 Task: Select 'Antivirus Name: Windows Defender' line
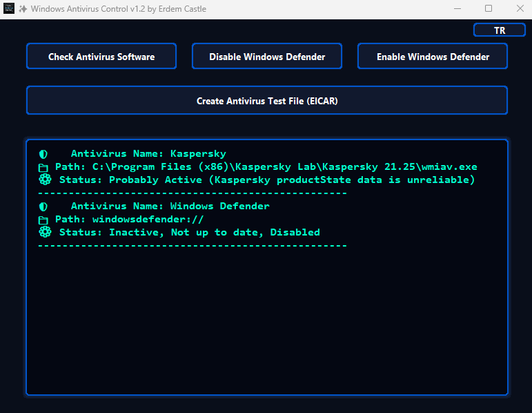click(x=170, y=206)
